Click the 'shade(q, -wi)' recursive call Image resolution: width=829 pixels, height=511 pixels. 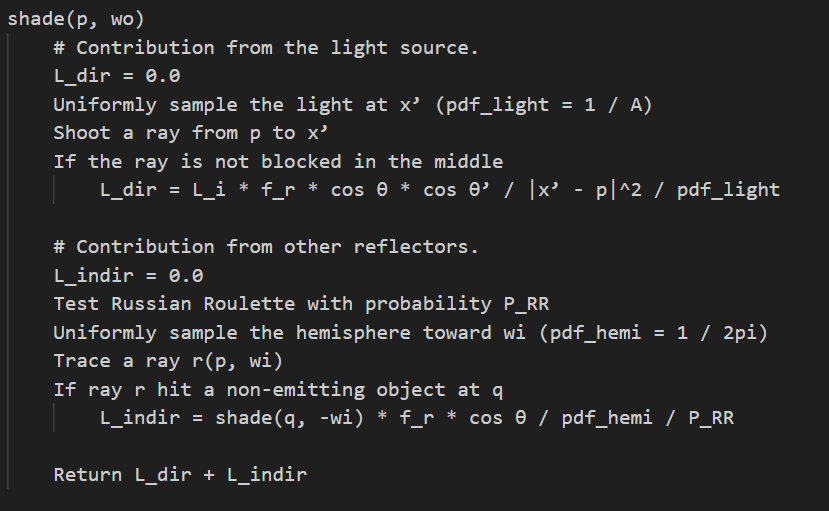click(289, 419)
